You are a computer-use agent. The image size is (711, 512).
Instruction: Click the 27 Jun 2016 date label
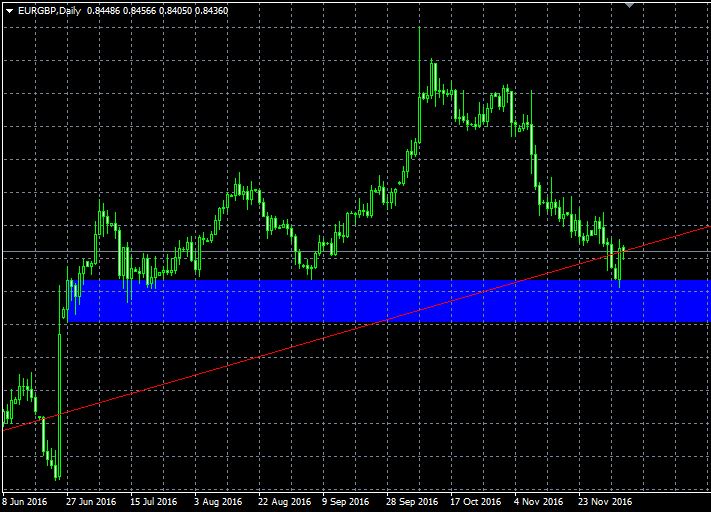[91, 502]
